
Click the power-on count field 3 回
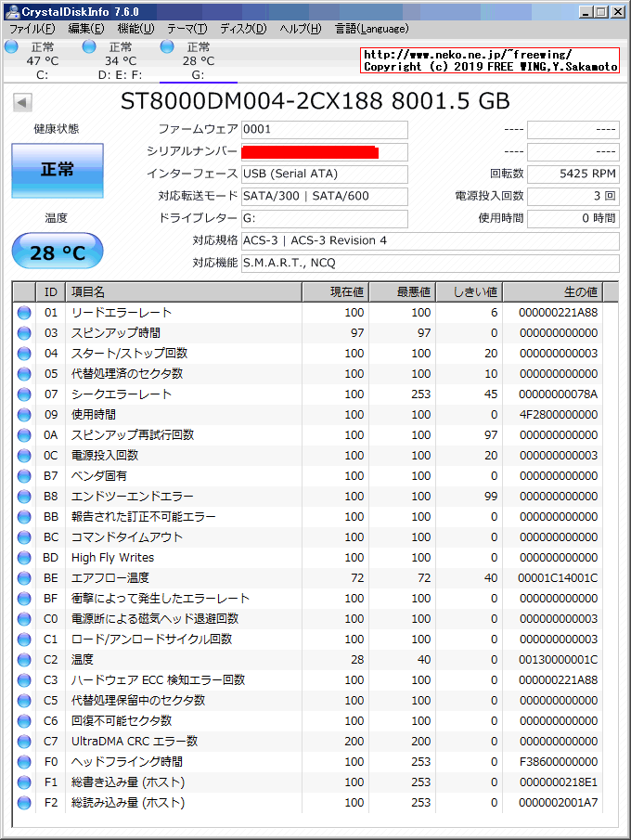pyautogui.click(x=573, y=197)
